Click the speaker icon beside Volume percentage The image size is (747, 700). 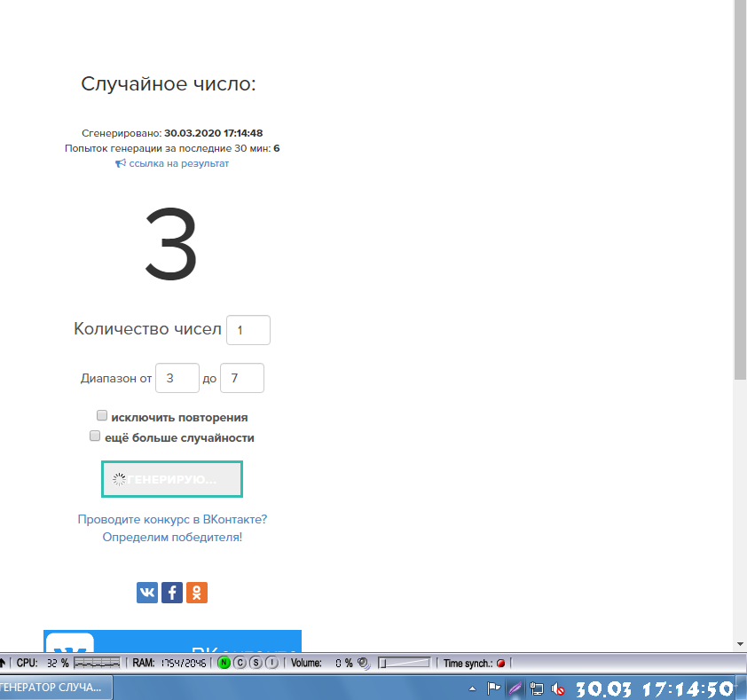[x=364, y=664]
